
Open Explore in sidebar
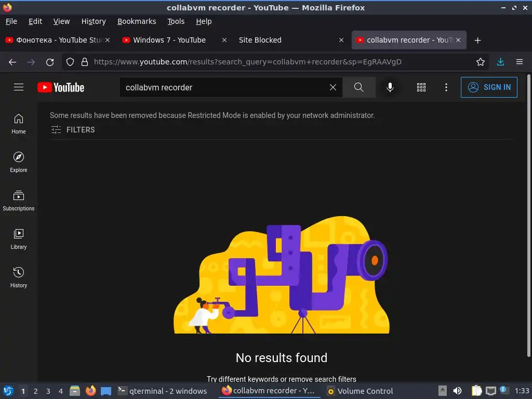click(x=19, y=162)
